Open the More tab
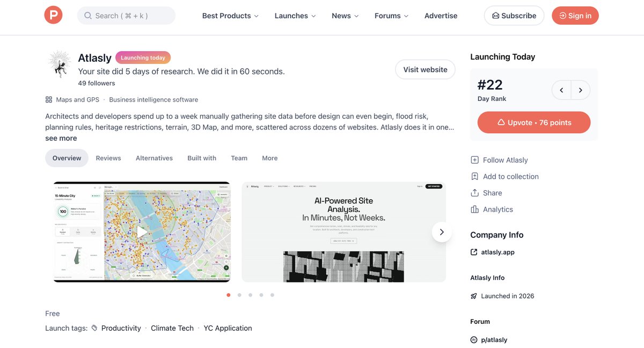 point(269,158)
